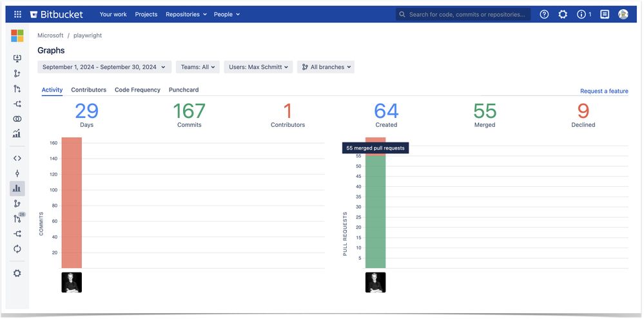This screenshot has width=644, height=319.
Task: Open Forks icon above the Builds icon
Action: pos(17,233)
